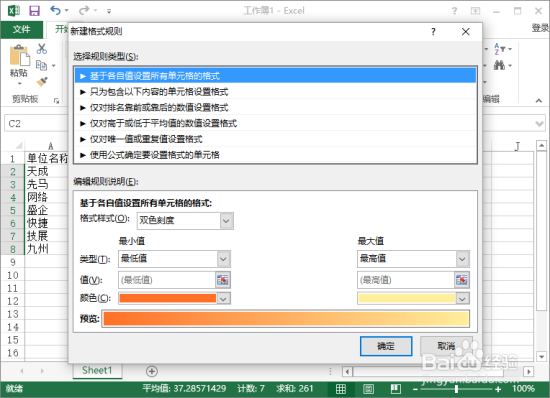Click the horizontal scrollbar left arrow
Viewport: 550px width, 398px height.
347,371
